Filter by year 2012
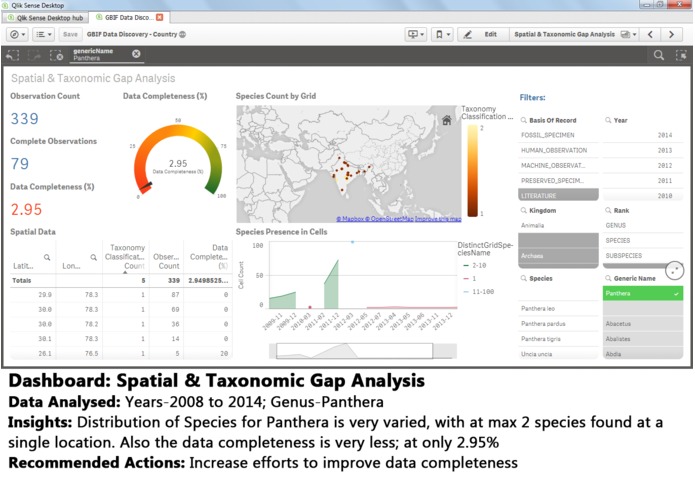Screen dimensions: 695x494 tap(643, 165)
